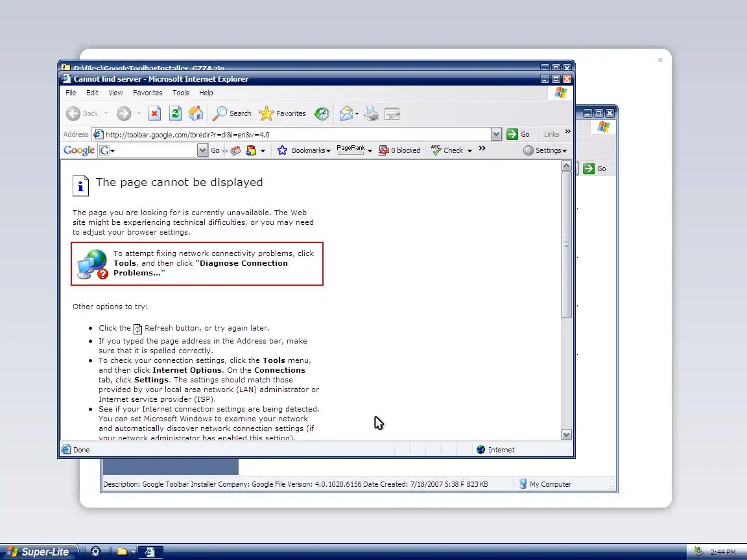Click the Description Google Toolbar Installer status text
This screenshot has width=747, height=560.
[x=283, y=484]
